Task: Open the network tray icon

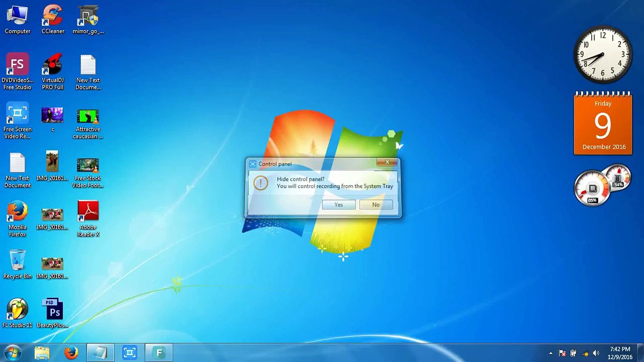Action: coord(585,353)
